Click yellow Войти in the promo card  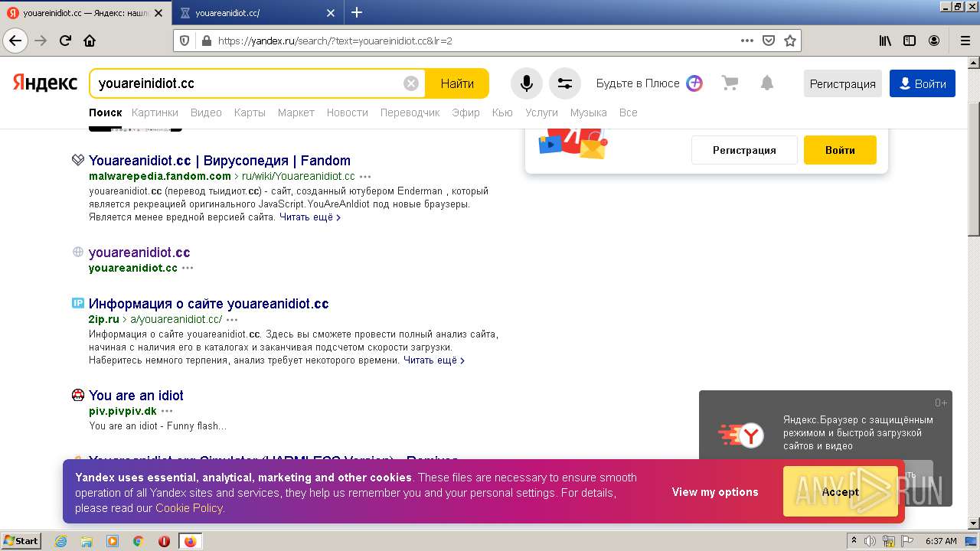pos(840,150)
